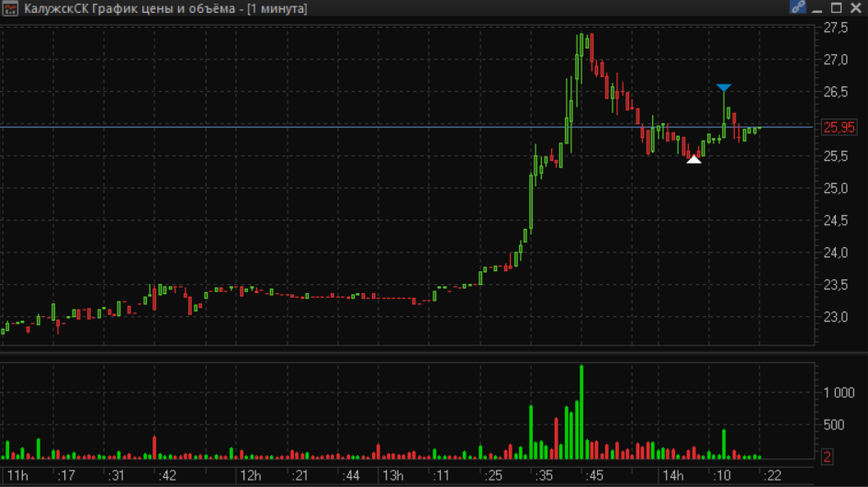Click the 27,0 price axis label
The image size is (868, 487).
pos(836,60)
